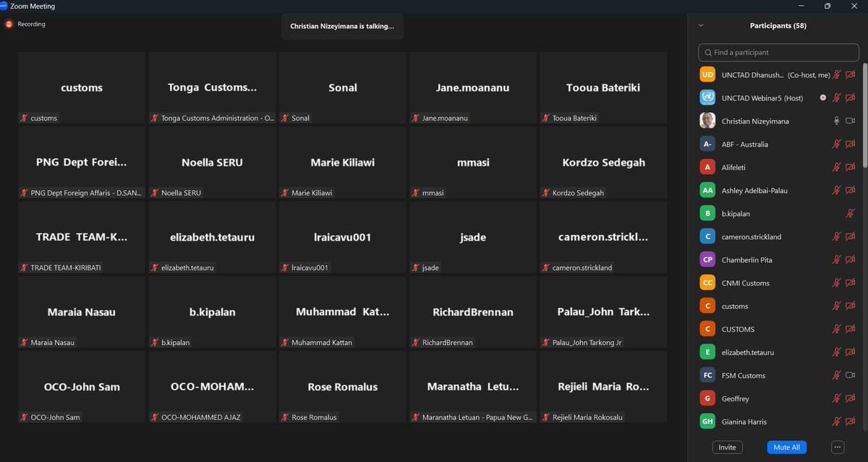
Task: Select the Noella SERU video tile
Action: point(212,162)
